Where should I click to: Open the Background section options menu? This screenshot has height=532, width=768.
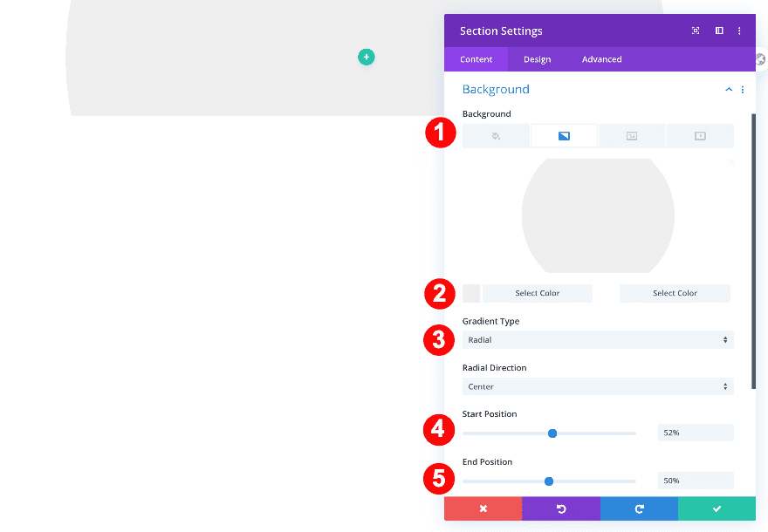click(743, 90)
